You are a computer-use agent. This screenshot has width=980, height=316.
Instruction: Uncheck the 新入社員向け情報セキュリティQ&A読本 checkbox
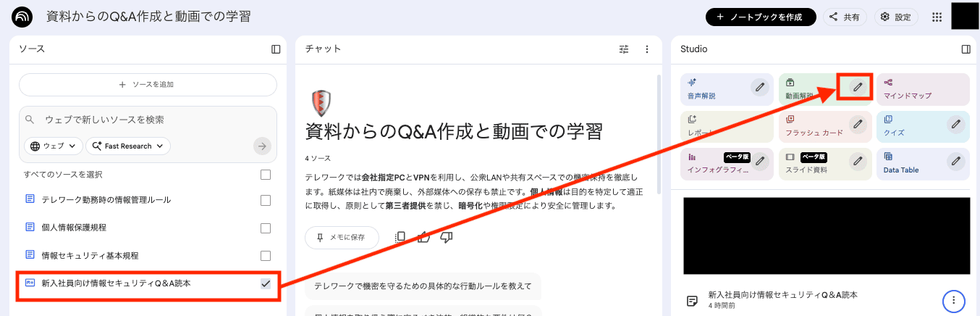(x=266, y=283)
